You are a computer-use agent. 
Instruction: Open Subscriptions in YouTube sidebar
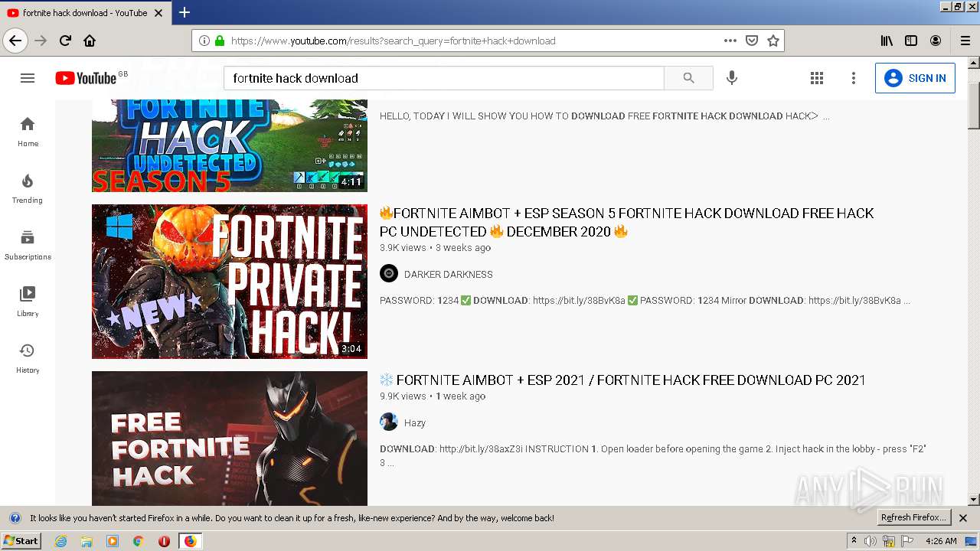point(28,245)
